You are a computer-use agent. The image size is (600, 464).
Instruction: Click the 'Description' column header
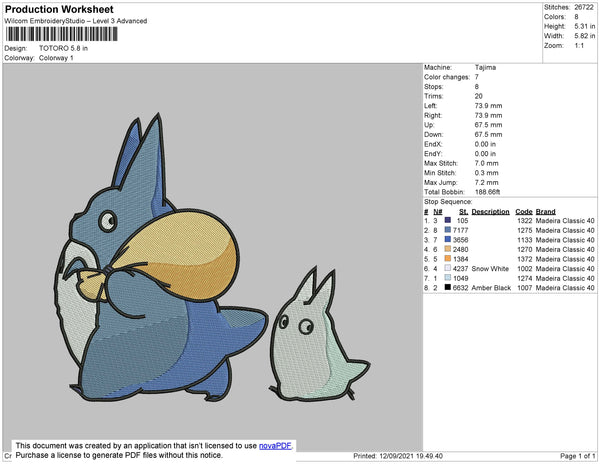[x=490, y=212]
